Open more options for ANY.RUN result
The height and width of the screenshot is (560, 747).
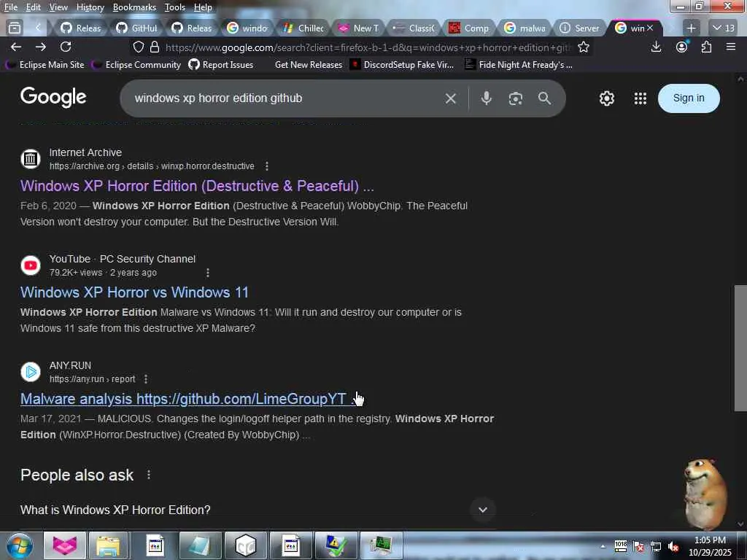click(x=146, y=379)
